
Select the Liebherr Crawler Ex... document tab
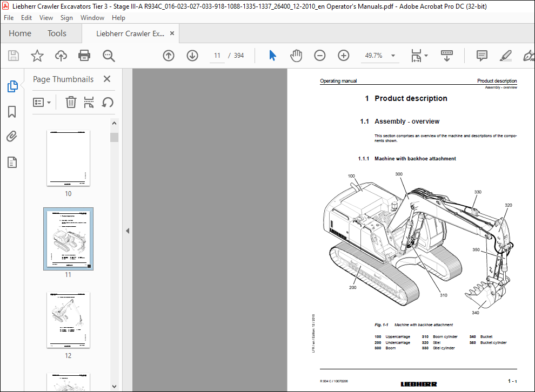[x=130, y=33]
